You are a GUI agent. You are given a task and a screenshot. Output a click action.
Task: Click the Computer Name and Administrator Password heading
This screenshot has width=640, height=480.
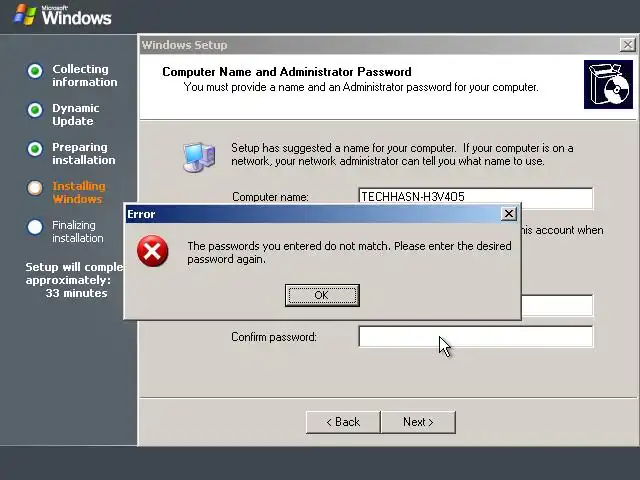pyautogui.click(x=287, y=72)
